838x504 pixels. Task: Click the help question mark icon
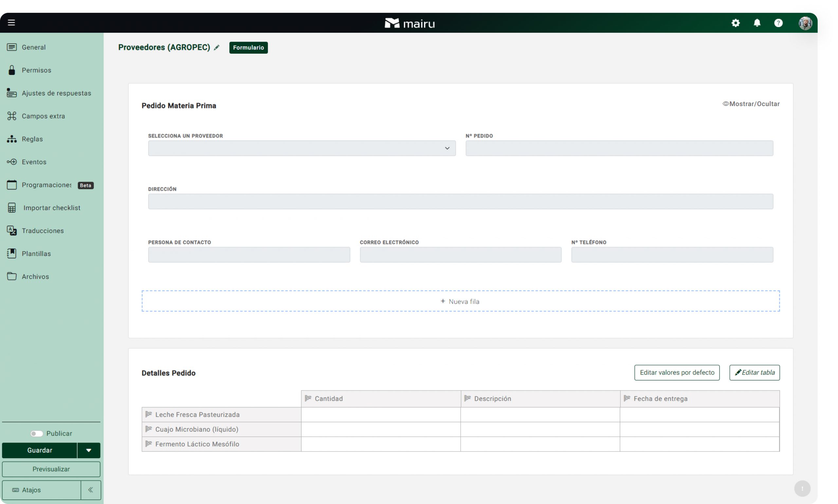[x=778, y=23]
